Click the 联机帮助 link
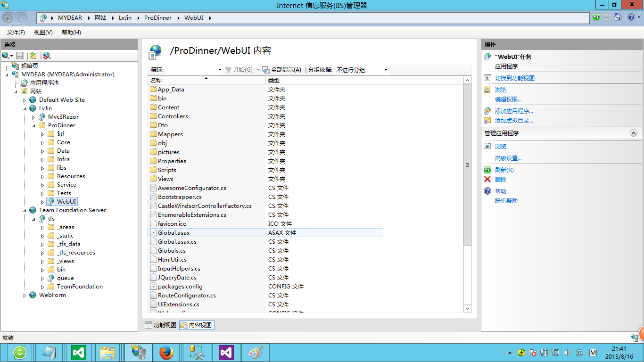Screen dimensions: 644x362 click(506, 201)
